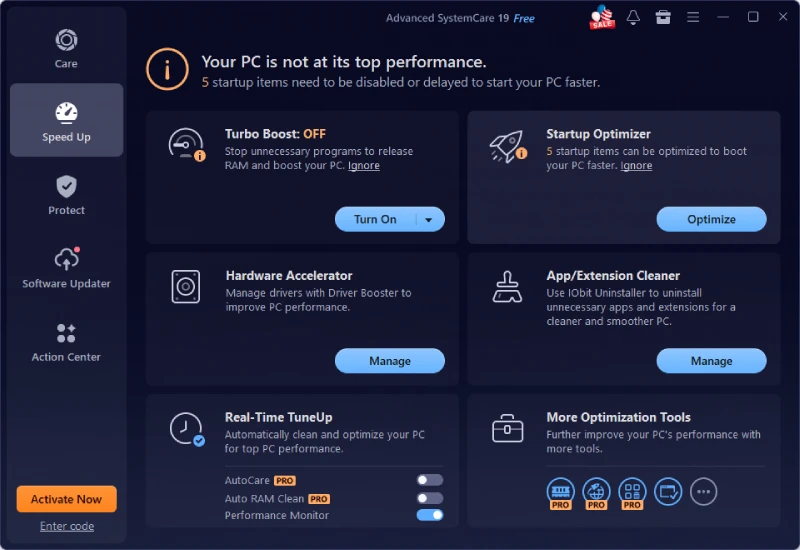Viewport: 800px width, 550px height.
Task: Open the hamburger options menu
Action: click(693, 17)
